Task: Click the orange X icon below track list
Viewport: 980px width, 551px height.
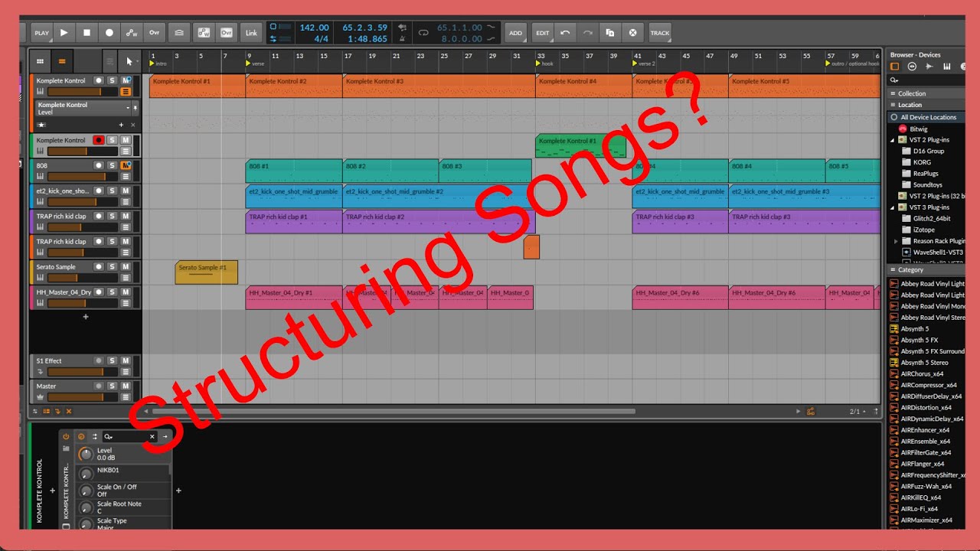Action: 69,411
